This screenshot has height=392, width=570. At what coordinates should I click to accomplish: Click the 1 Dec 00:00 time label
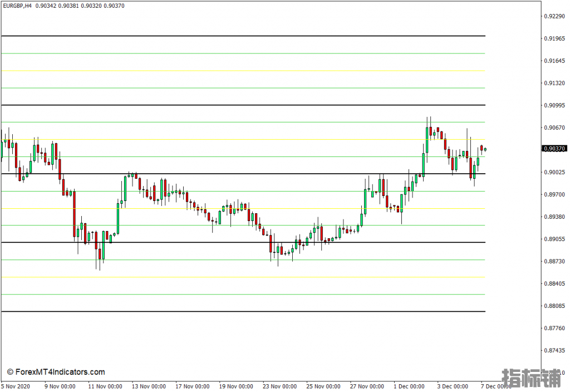click(x=411, y=386)
